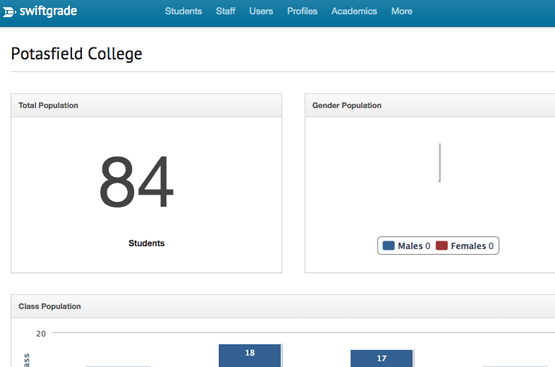Screen dimensions: 555x367
Task: Click the Total Population panel header
Action: coord(147,105)
